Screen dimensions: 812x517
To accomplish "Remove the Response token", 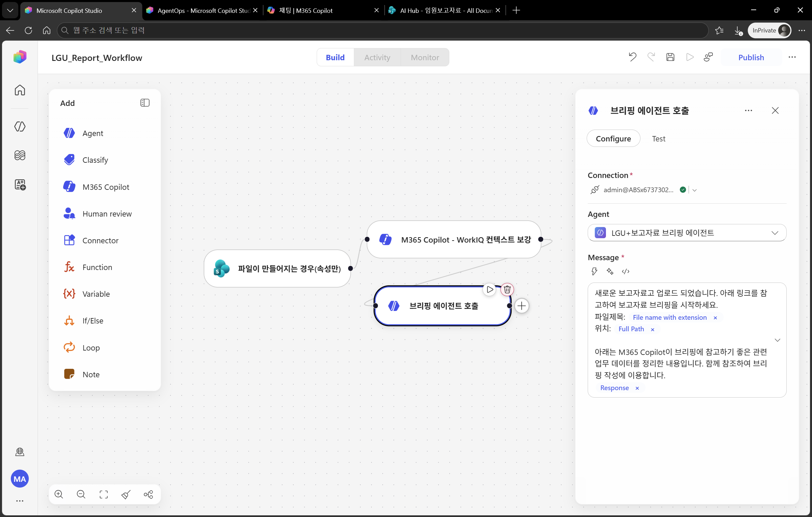I will (637, 388).
